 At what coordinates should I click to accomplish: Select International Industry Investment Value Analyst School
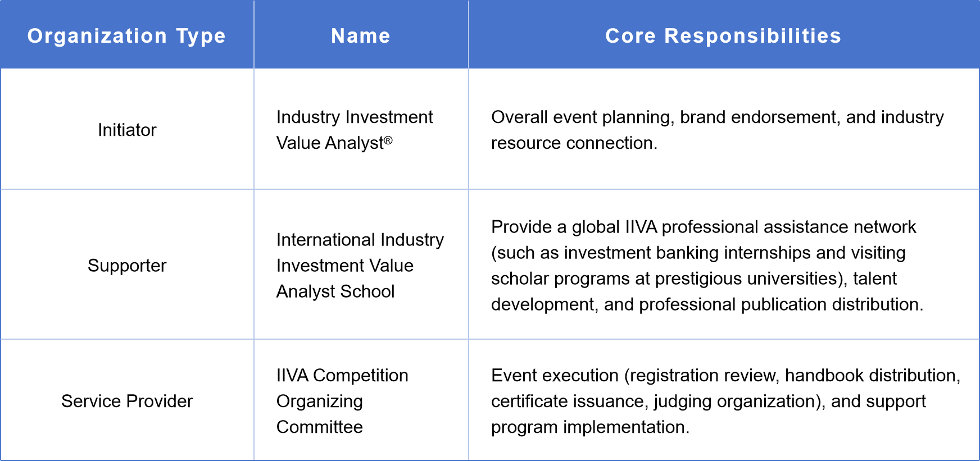click(360, 265)
